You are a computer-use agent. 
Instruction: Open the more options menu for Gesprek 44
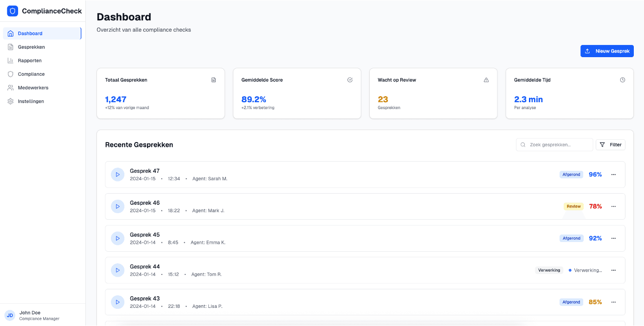click(613, 270)
